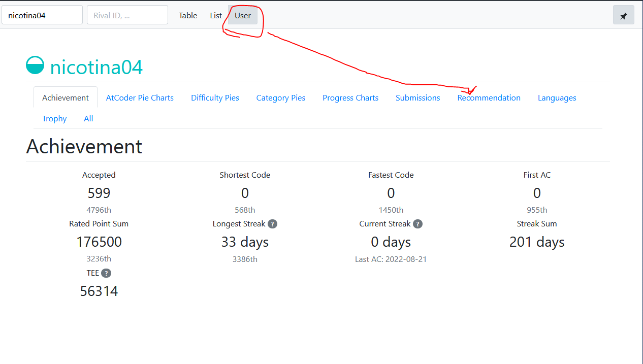The height and width of the screenshot is (364, 643).
Task: Click the TEE value 56314
Action: tap(99, 291)
